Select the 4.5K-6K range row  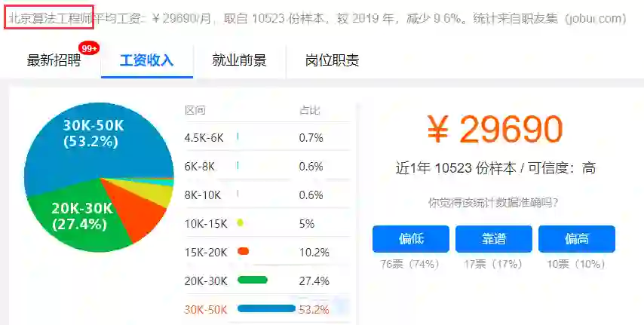click(x=267, y=138)
